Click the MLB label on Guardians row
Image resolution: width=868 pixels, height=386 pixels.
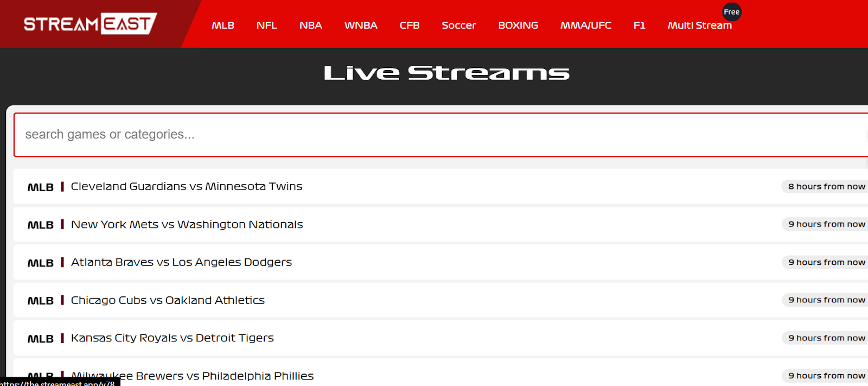point(41,187)
